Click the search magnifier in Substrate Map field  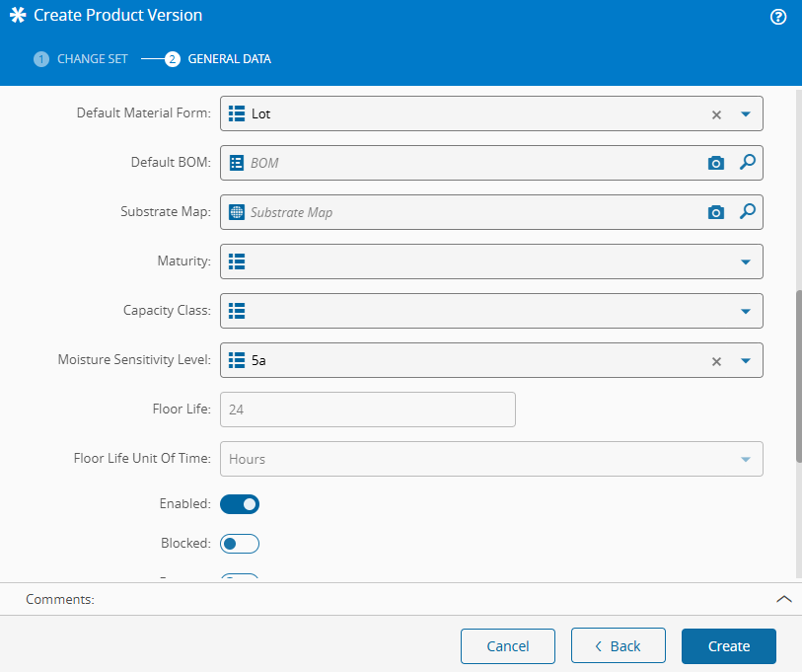(747, 212)
